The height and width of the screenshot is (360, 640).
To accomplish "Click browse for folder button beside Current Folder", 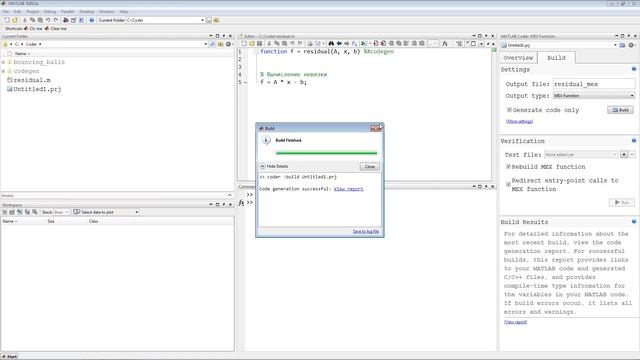I will pos(209,20).
